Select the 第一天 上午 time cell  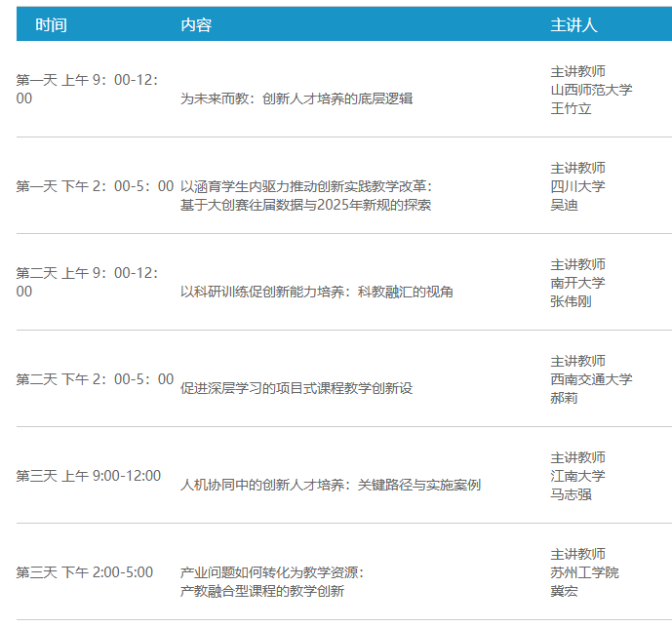coord(87,89)
